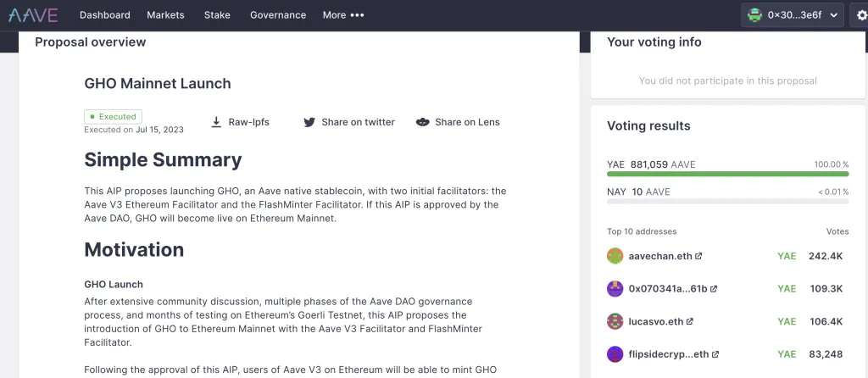Screen dimensions: 868x378
Task: Click 109.3K votes value
Action: [x=826, y=288]
